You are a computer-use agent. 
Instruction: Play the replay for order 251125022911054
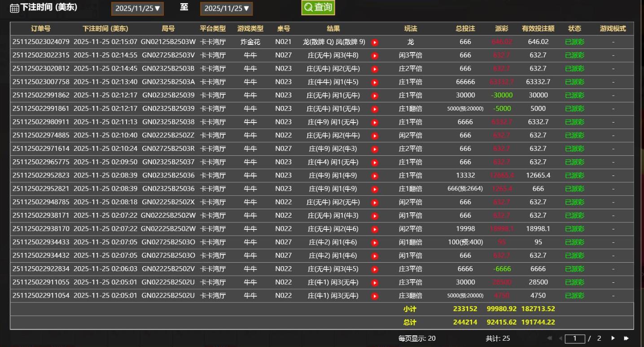[375, 296]
